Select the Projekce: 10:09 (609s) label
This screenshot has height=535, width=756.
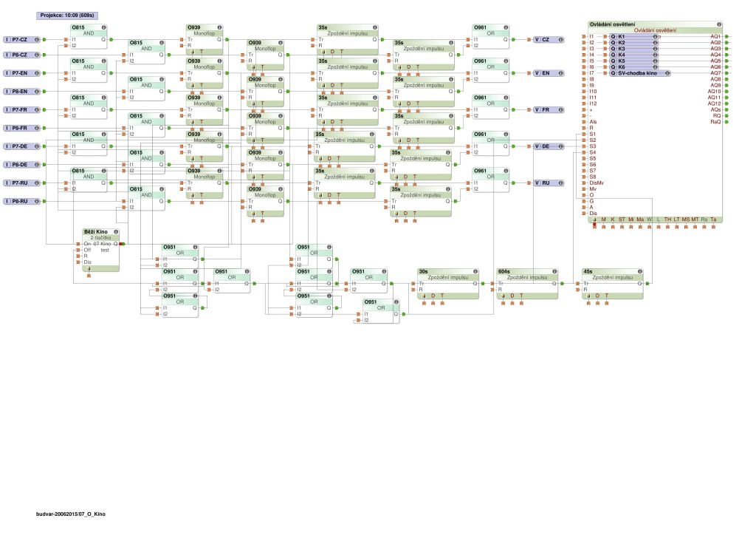pyautogui.click(x=67, y=16)
